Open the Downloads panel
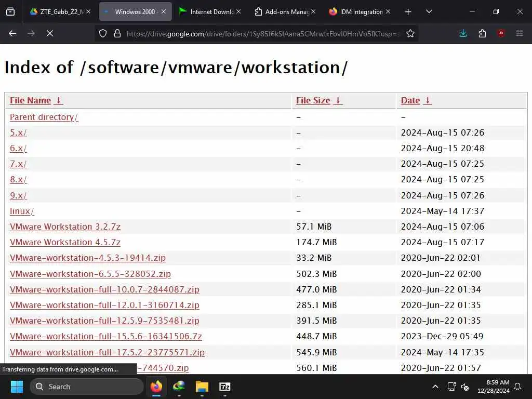The image size is (532, 399). click(463, 33)
